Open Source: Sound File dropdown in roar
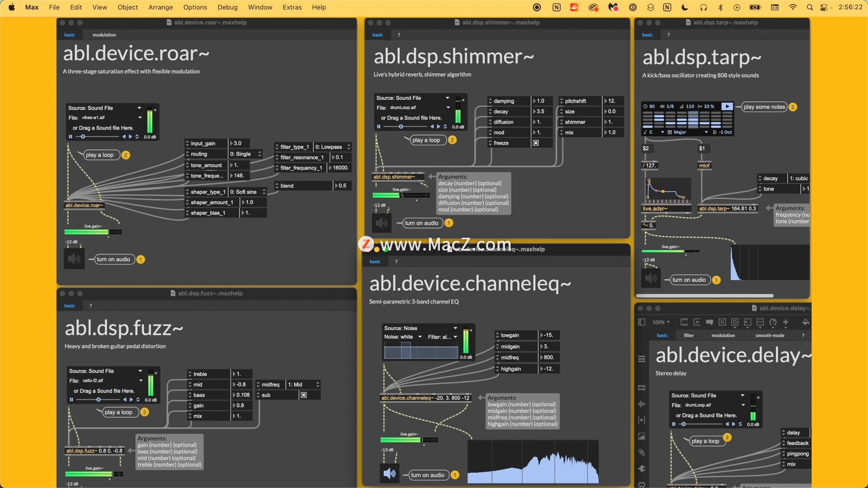Screen dimensions: 868x488 [x=105, y=108]
